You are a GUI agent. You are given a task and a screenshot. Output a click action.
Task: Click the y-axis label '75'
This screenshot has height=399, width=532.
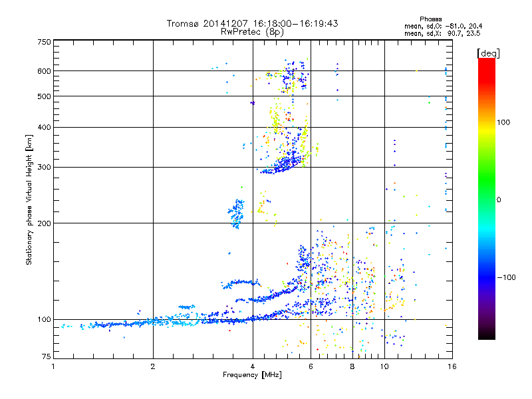[x=47, y=356]
